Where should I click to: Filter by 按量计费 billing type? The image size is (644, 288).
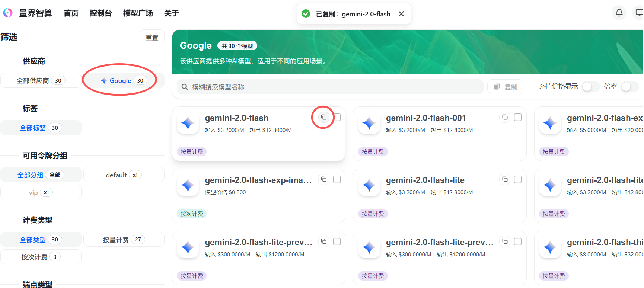point(124,240)
